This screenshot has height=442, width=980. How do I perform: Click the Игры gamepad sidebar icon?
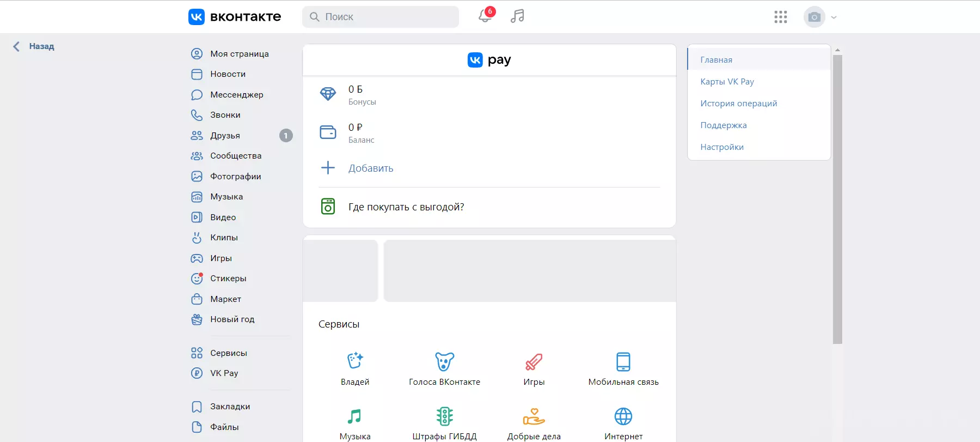pos(197,258)
